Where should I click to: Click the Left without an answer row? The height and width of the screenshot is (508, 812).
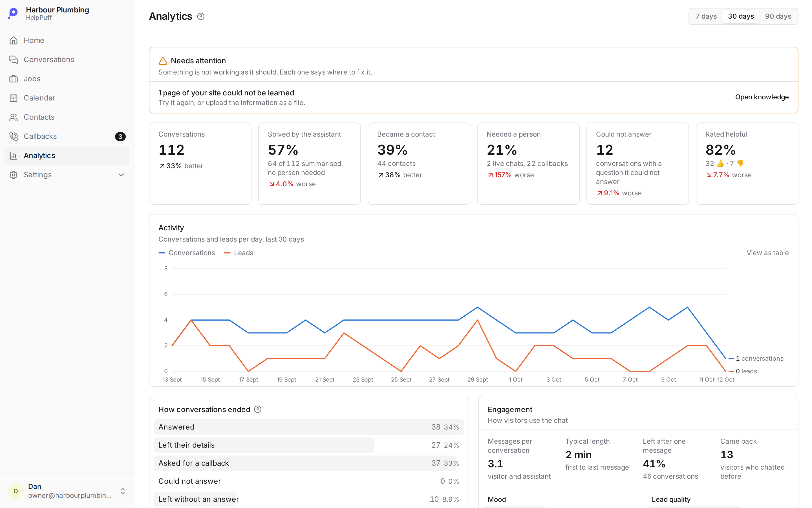pos(309,499)
